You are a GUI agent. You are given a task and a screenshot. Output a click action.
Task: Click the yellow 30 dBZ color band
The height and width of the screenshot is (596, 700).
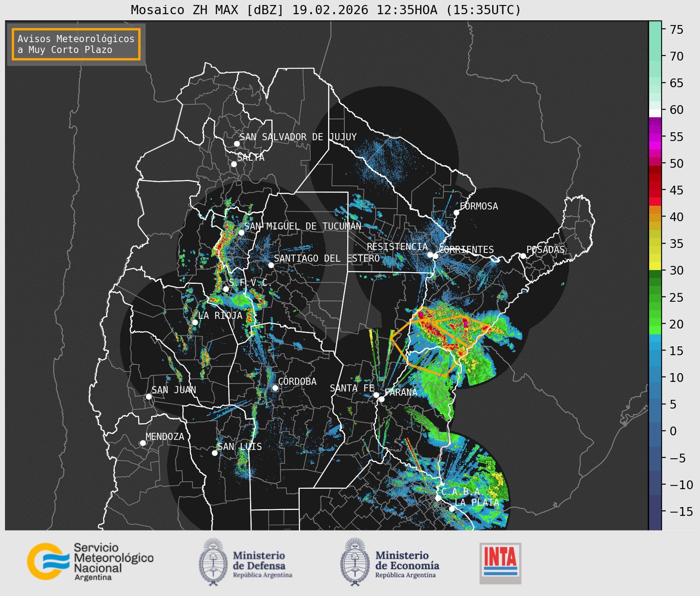(x=655, y=266)
